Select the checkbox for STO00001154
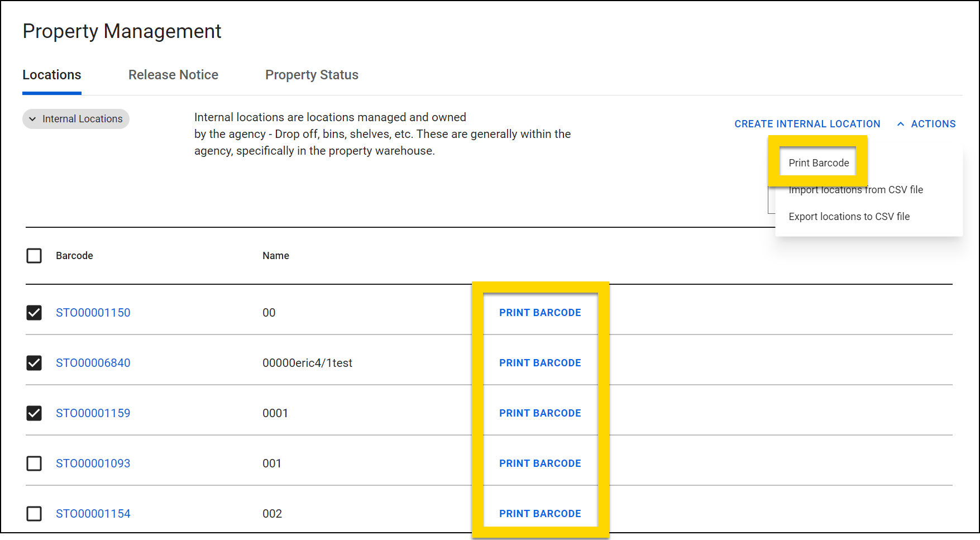980x540 pixels. point(34,514)
